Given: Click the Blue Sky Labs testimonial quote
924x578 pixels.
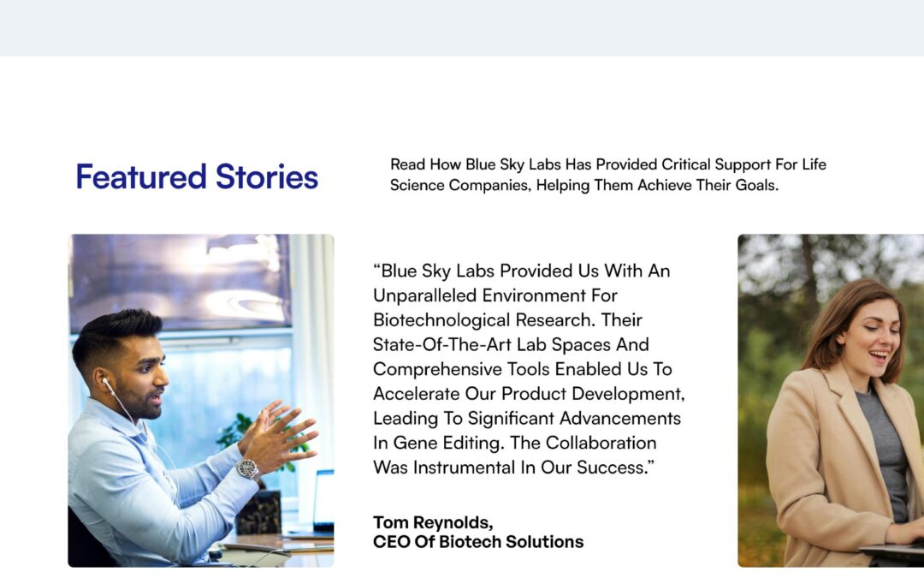Looking at the screenshot, I should point(529,368).
